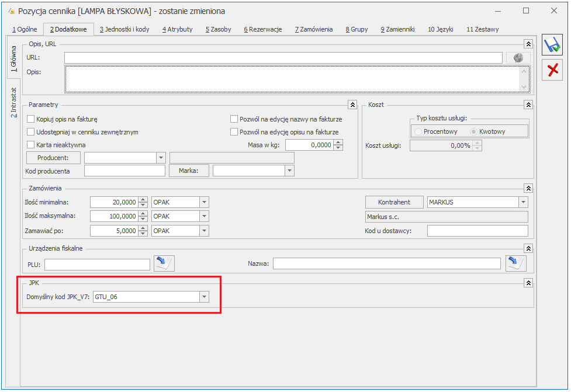571x392 pixels.
Task: Focus the Kod u dostawcy field
Action: (x=477, y=231)
